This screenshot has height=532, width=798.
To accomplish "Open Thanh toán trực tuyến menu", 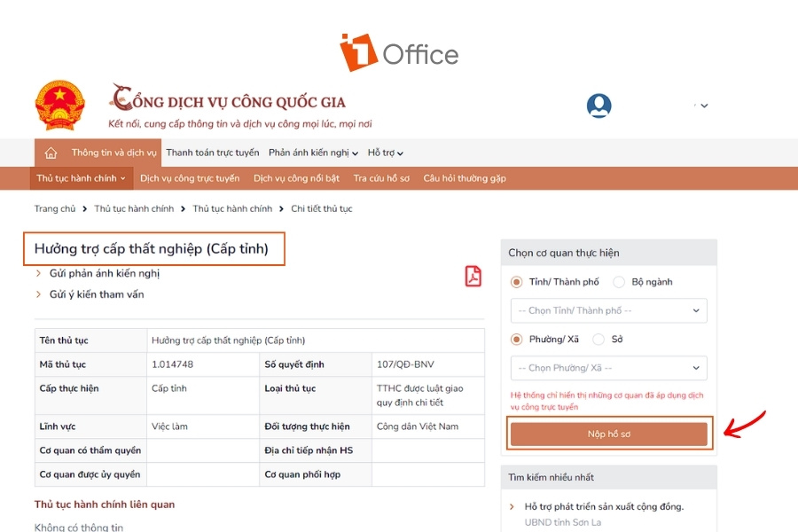I will click(213, 153).
